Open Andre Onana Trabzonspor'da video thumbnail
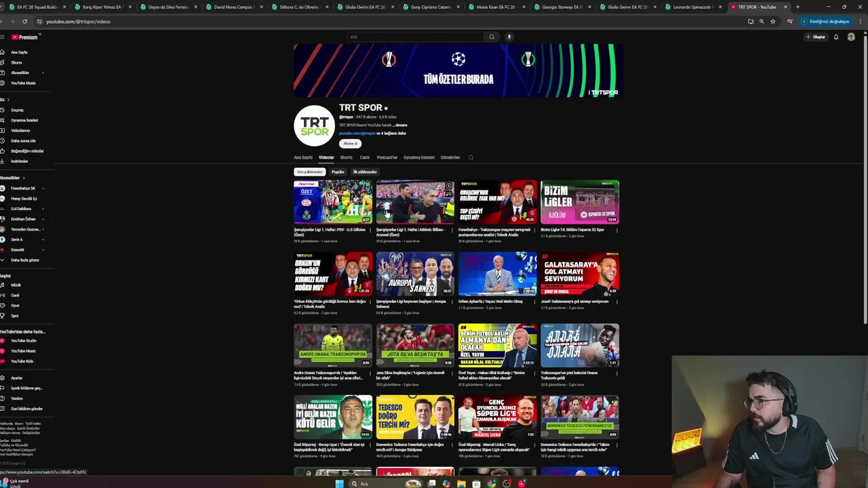 (333, 345)
